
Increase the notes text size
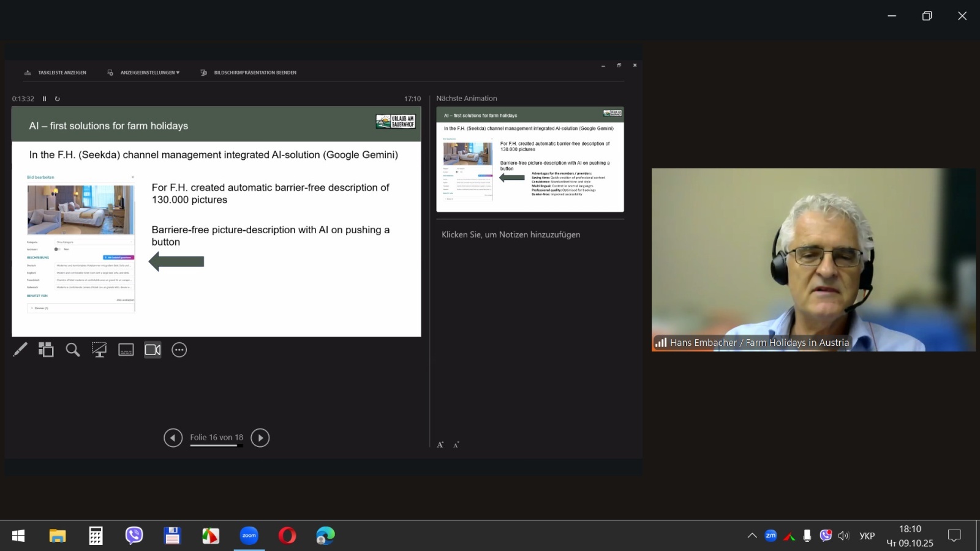click(x=440, y=445)
